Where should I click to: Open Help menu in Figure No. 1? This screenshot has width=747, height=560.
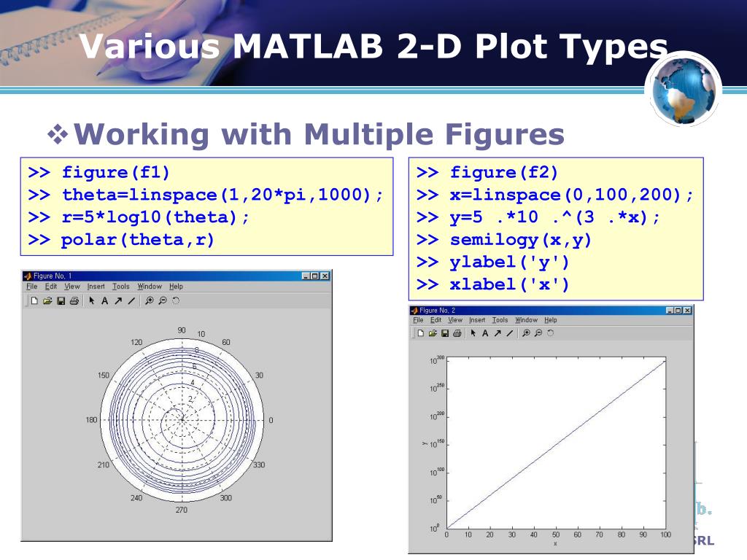176,286
